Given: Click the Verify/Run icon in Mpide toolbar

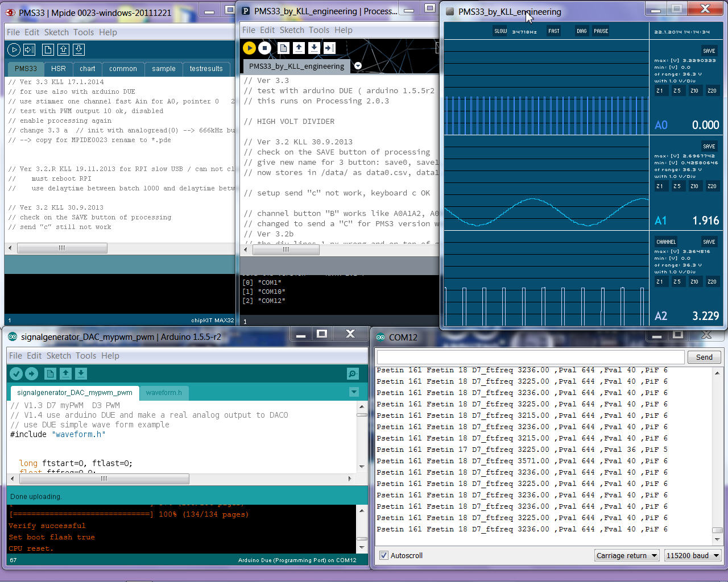Looking at the screenshot, I should click(x=14, y=50).
